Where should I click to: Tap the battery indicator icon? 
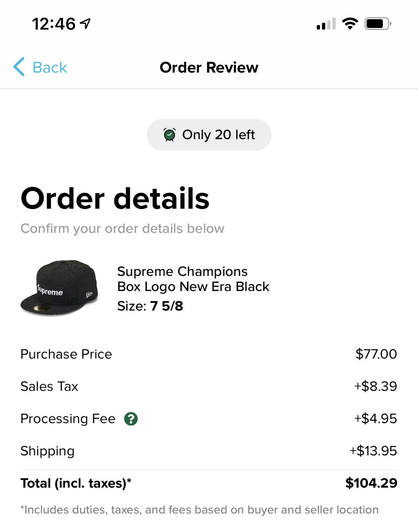click(377, 23)
